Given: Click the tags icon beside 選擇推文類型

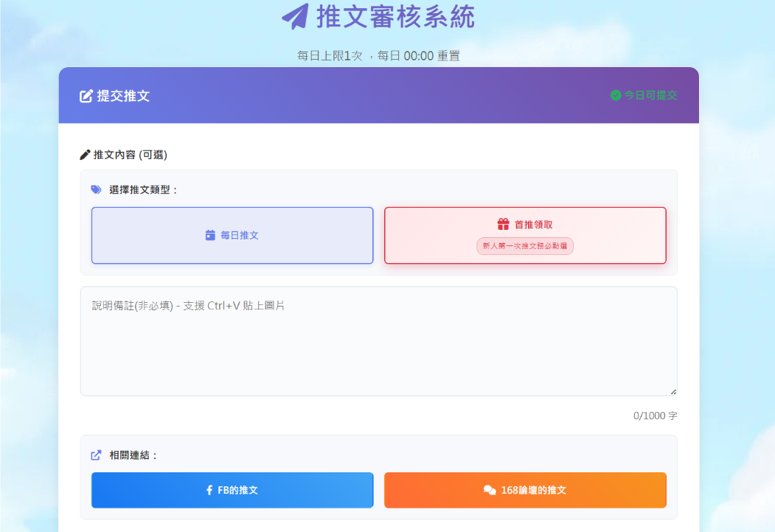Looking at the screenshot, I should click(97, 189).
